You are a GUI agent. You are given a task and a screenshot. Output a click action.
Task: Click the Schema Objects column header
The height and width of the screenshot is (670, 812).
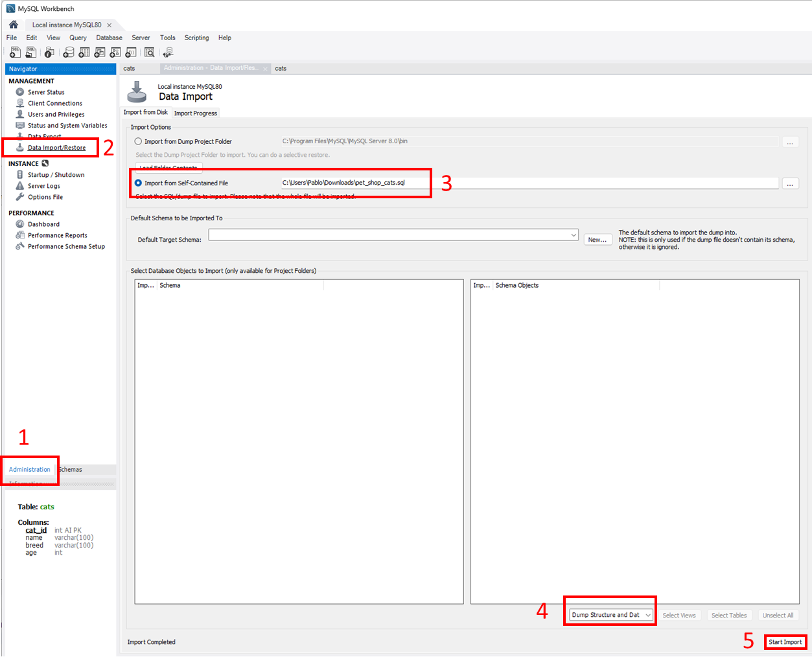click(576, 285)
